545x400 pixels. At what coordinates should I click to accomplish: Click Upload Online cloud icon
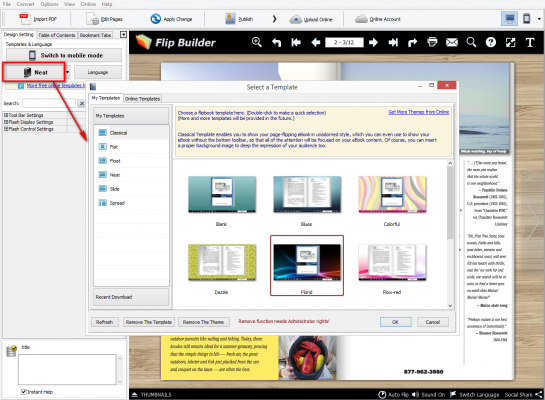click(x=295, y=19)
